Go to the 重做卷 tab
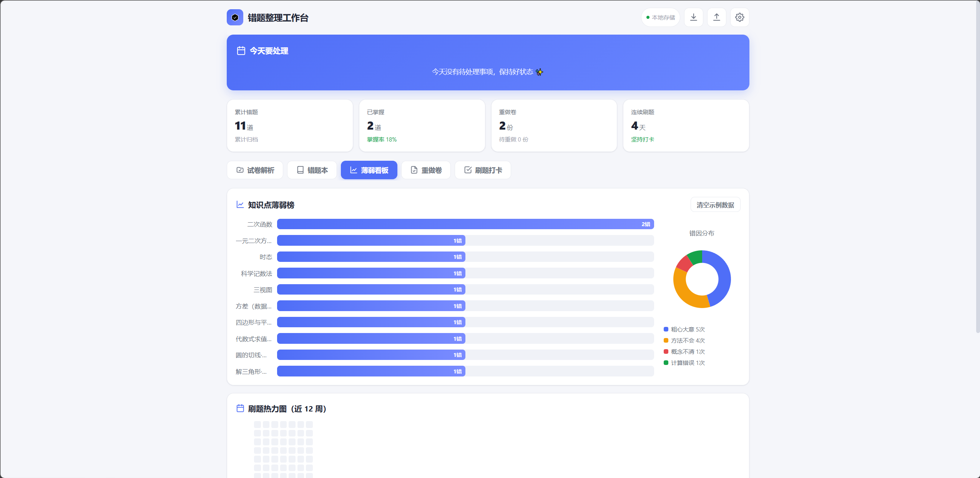This screenshot has width=980, height=478. [426, 170]
